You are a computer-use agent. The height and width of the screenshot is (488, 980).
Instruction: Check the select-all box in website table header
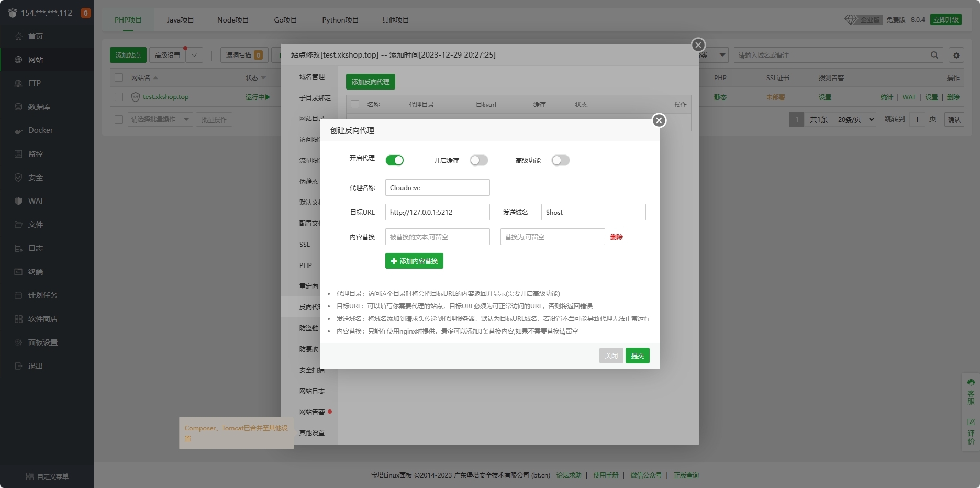click(119, 77)
